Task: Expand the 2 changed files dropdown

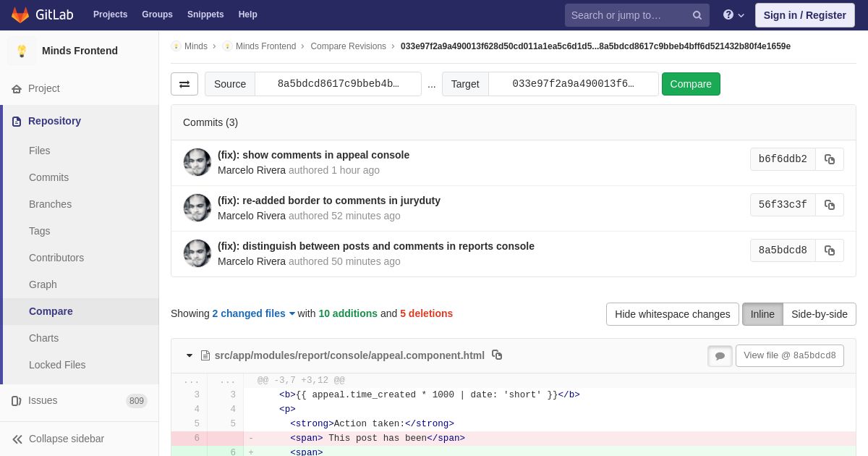Action: click(254, 313)
